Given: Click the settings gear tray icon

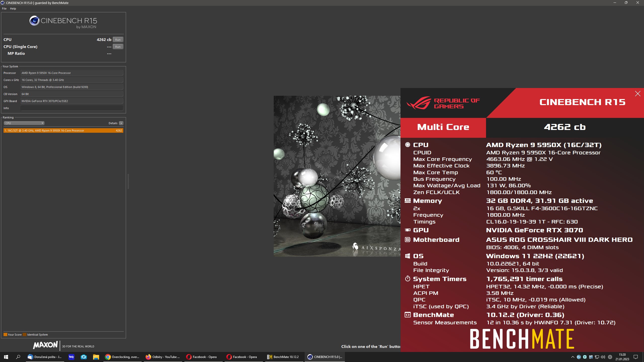Looking at the screenshot, I should 610,357.
